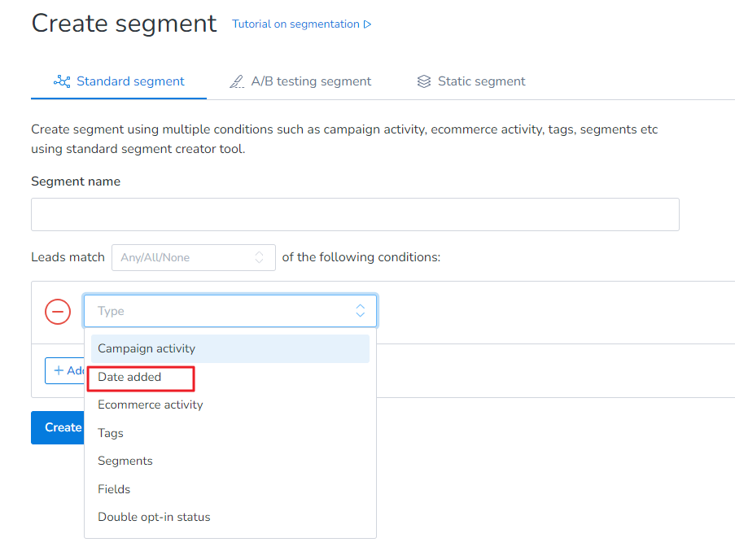Pick Ecommerce activity in dropdown list
735x560 pixels.
151,405
